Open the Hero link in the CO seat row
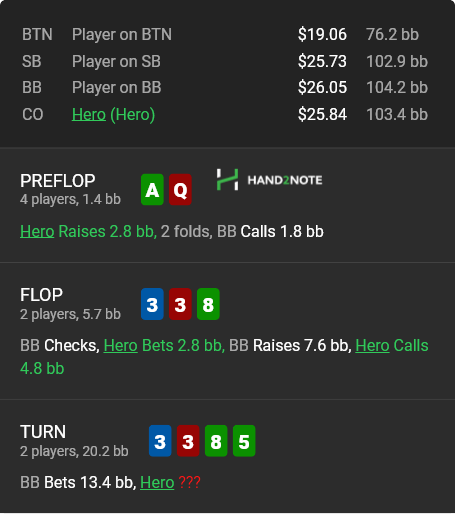455x514 pixels. point(89,114)
